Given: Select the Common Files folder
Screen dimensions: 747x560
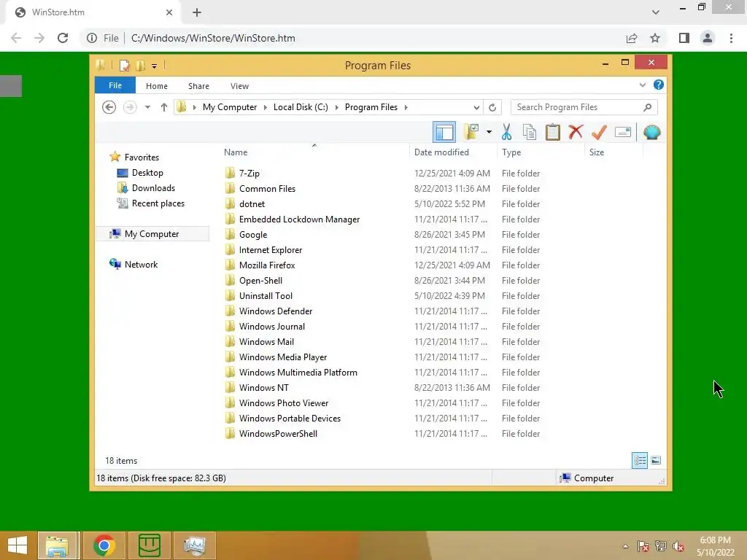Looking at the screenshot, I should 267,189.
